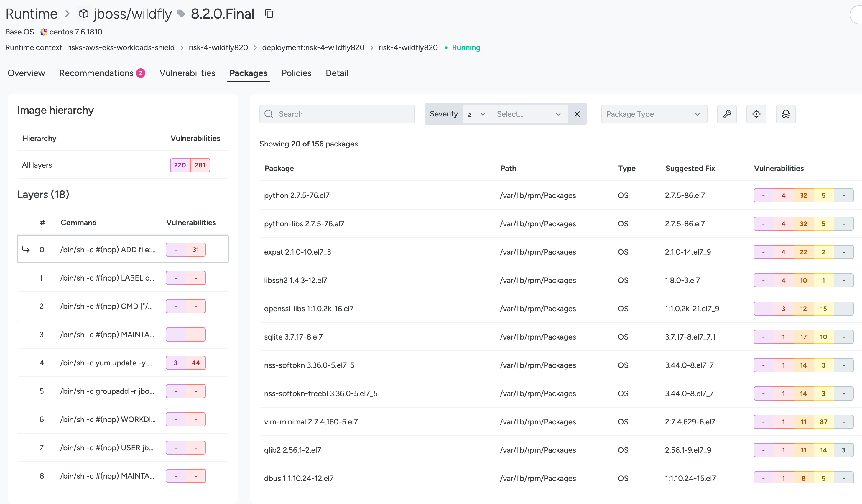862x504 pixels.
Task: Go to the Vulnerabilities tab
Action: (187, 73)
